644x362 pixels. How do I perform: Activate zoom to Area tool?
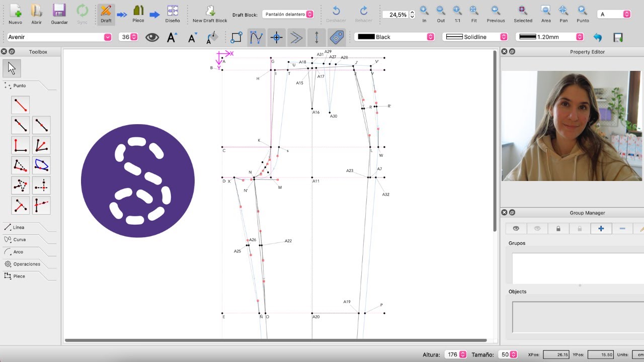tap(546, 14)
